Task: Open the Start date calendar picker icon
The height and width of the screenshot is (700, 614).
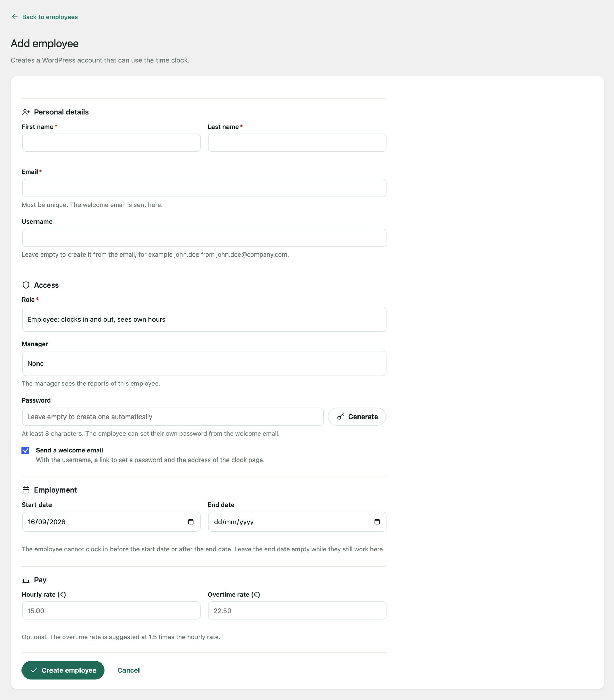Action: tap(191, 521)
